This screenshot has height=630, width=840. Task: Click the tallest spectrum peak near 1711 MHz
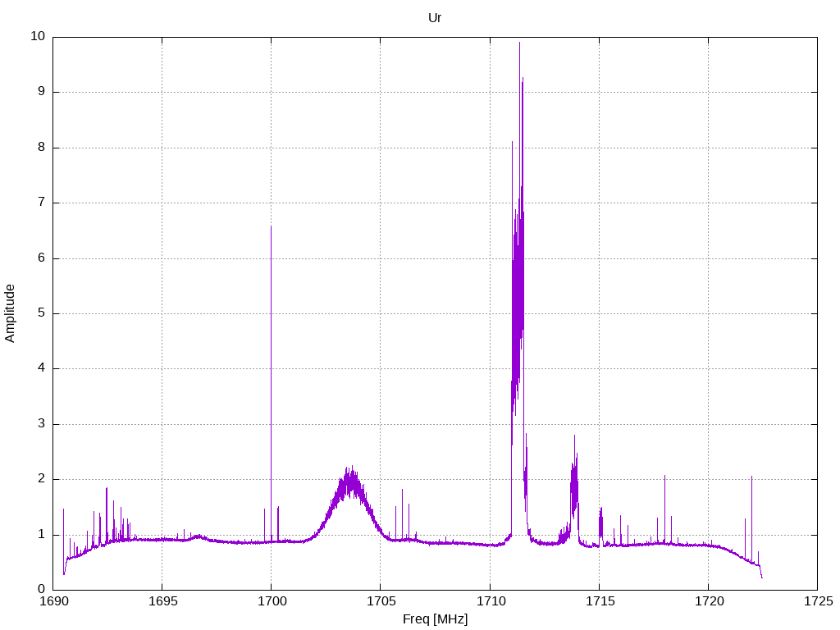coord(519,43)
